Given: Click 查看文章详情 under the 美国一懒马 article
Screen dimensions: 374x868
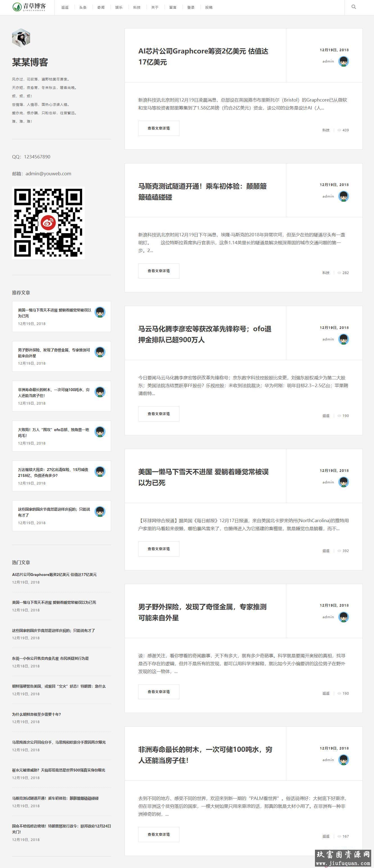Looking at the screenshot, I should pos(159,549).
